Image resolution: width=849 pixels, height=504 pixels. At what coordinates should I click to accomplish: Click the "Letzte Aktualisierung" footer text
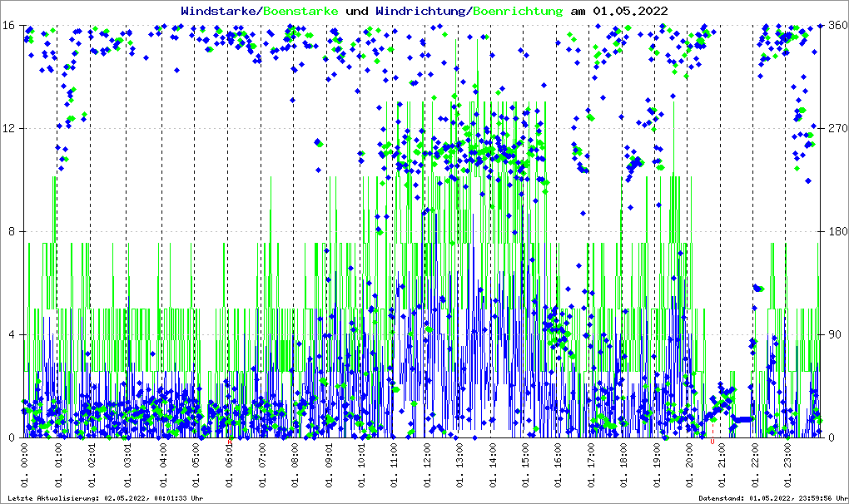coord(105,498)
